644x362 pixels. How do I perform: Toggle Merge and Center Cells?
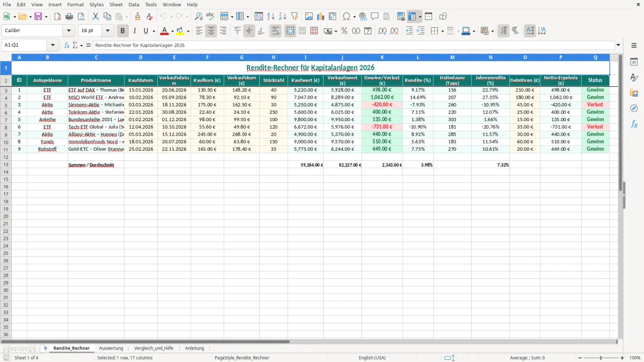click(290, 31)
